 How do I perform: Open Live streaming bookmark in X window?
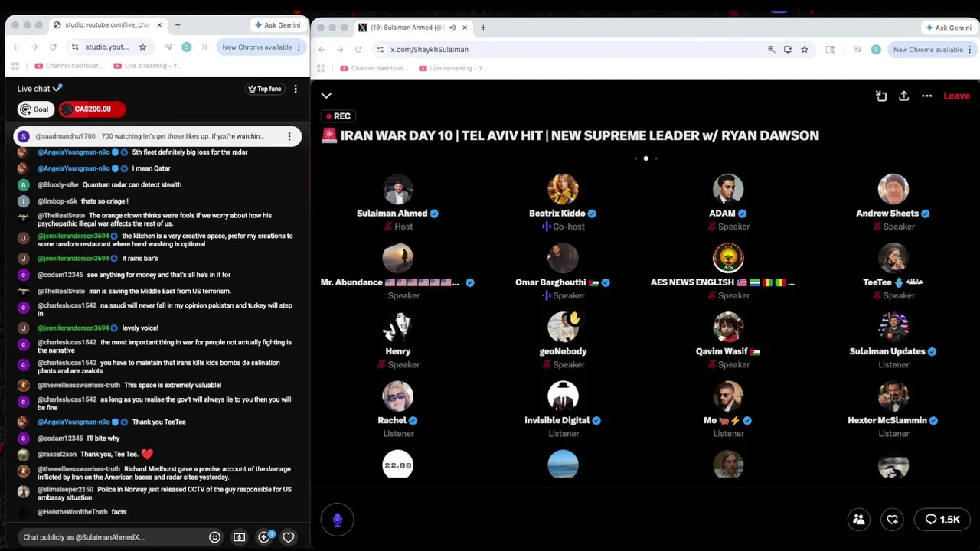454,68
